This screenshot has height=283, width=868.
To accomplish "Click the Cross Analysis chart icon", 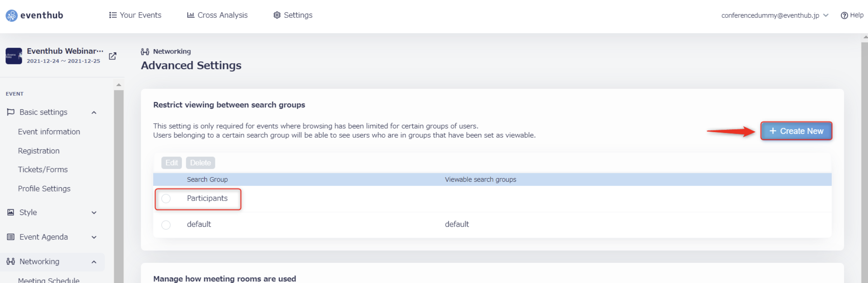I will coord(191,15).
